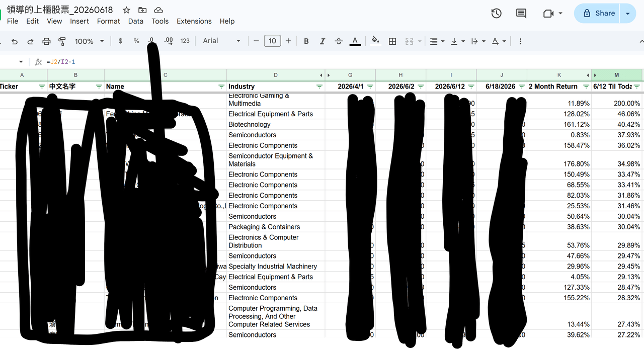This screenshot has width=644, height=349.
Task: Toggle italic formatting
Action: 323,41
